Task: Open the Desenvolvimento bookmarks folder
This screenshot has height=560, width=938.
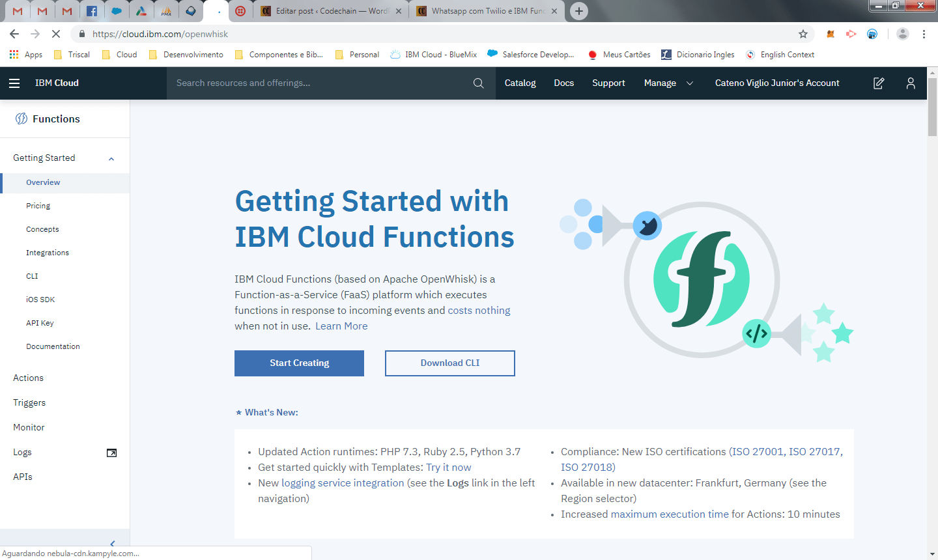Action: (186, 55)
